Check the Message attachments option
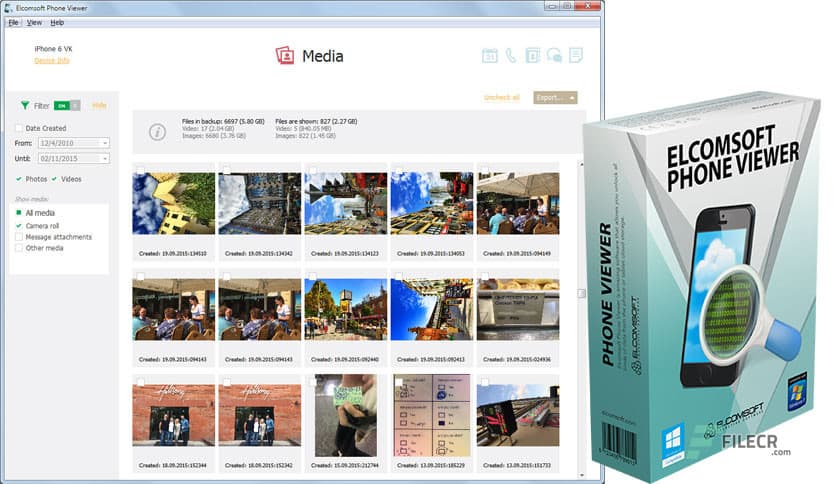836x484 pixels. (x=19, y=237)
